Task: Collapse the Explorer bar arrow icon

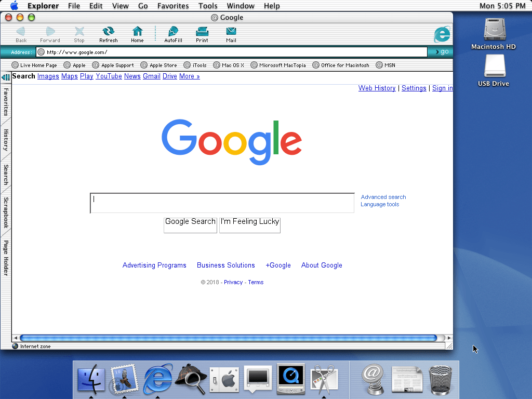Action: 6,77
